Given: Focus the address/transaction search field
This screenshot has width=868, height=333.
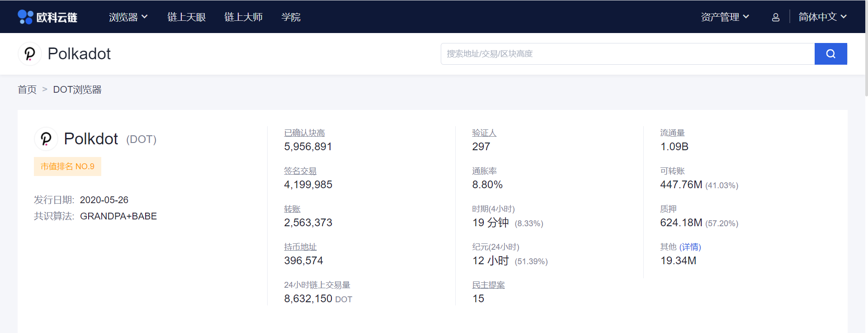Looking at the screenshot, I should (627, 54).
